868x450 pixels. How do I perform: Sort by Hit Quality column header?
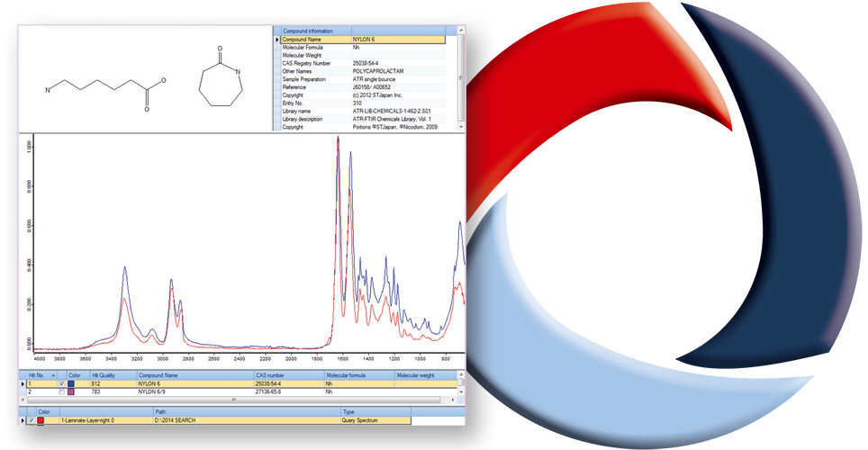point(113,375)
